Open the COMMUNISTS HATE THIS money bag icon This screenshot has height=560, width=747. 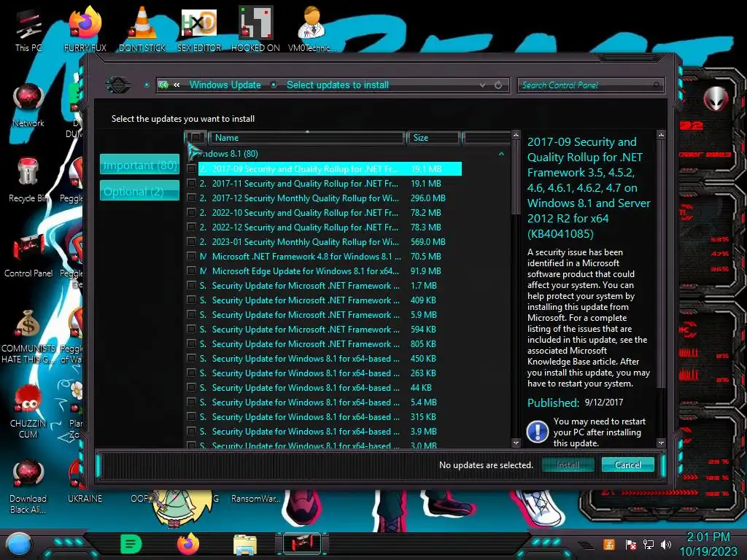28,335
